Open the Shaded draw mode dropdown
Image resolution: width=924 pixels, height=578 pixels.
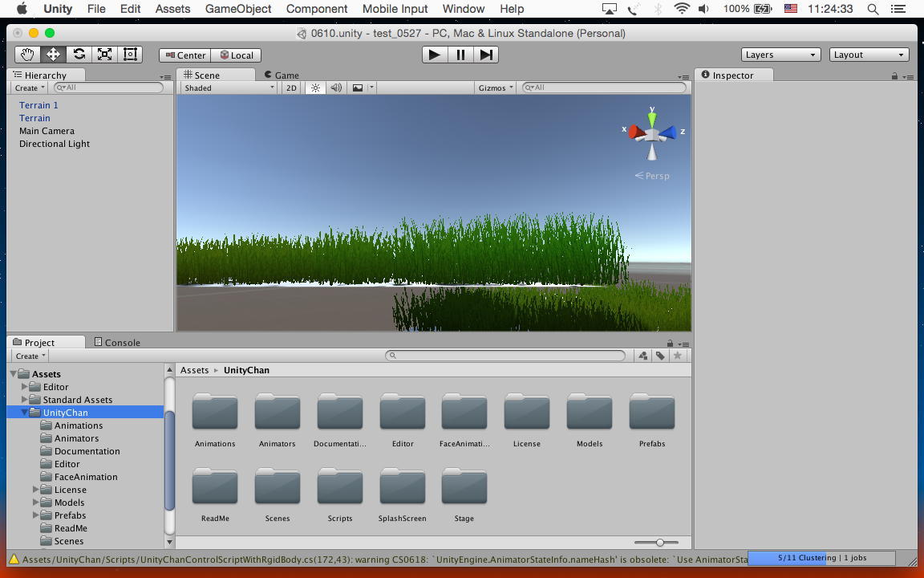tap(228, 88)
